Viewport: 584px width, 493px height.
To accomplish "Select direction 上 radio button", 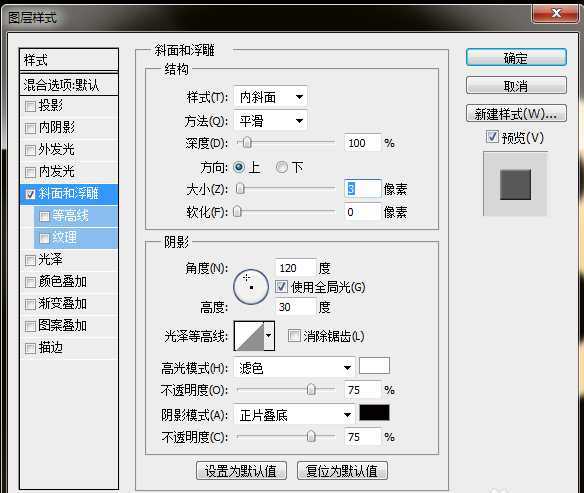I will (239, 167).
